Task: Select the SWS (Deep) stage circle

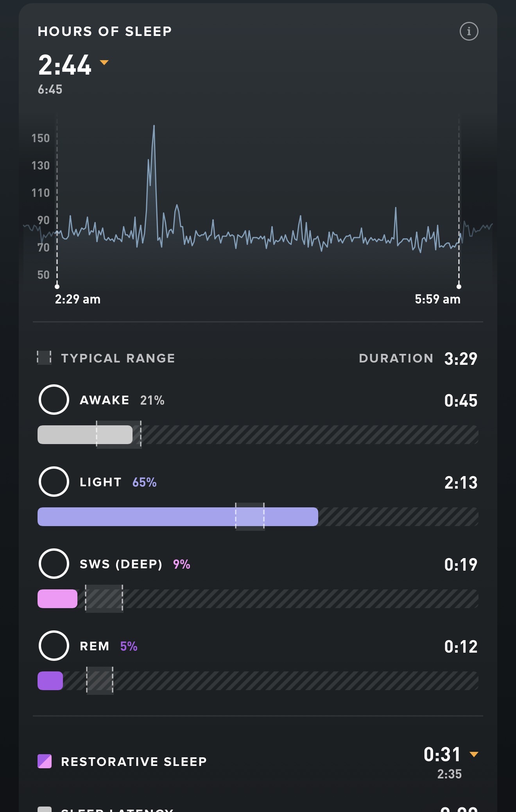Action: (x=54, y=564)
